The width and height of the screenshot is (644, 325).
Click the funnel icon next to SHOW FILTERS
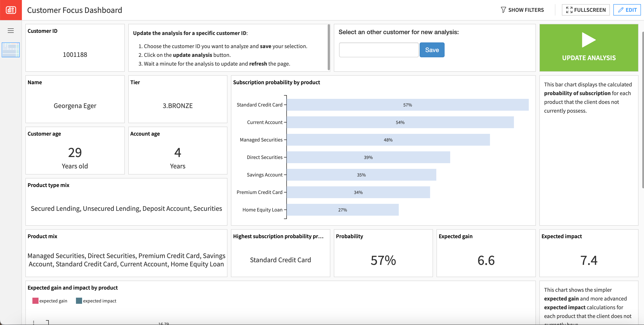[x=504, y=10]
